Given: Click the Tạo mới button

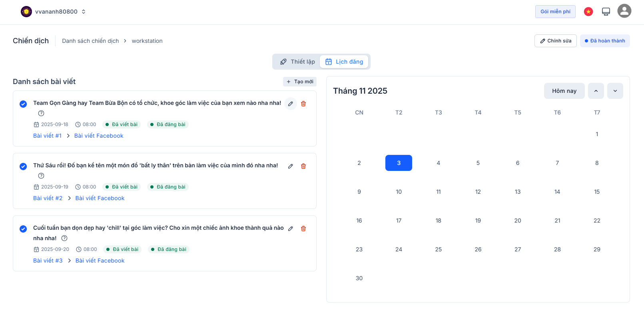Looking at the screenshot, I should coord(300,82).
